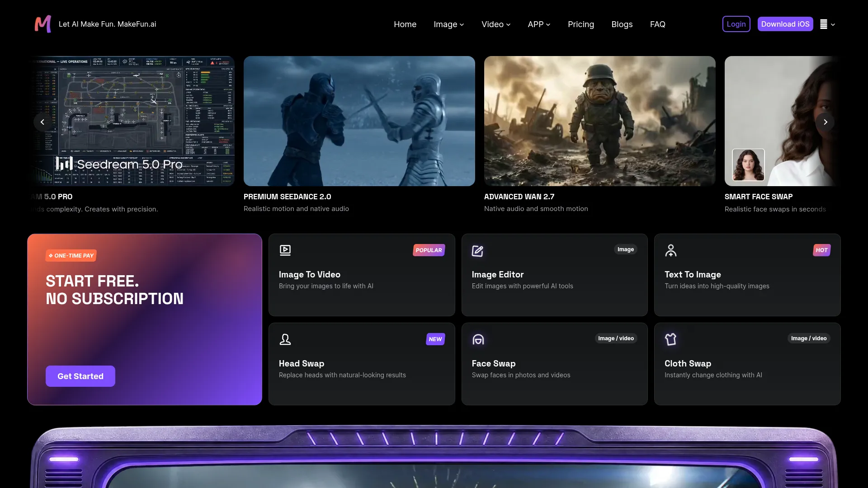Click 'Edit images with powerful AI tools'

523,286
